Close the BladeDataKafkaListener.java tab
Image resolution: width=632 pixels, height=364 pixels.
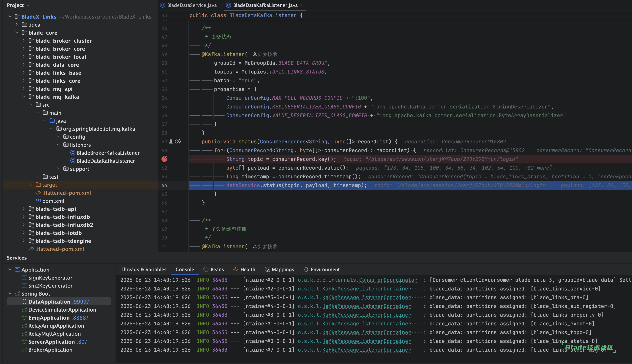tap(302, 5)
